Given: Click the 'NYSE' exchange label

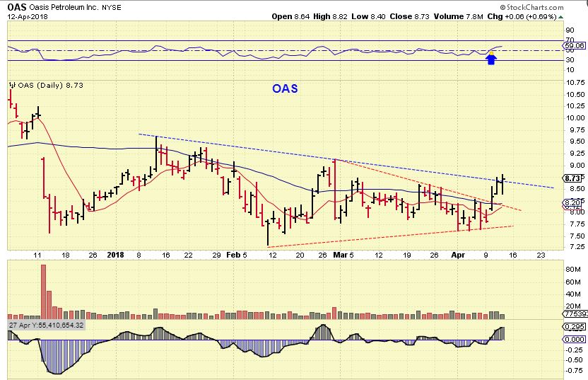Looking at the screenshot, I should (x=112, y=8).
